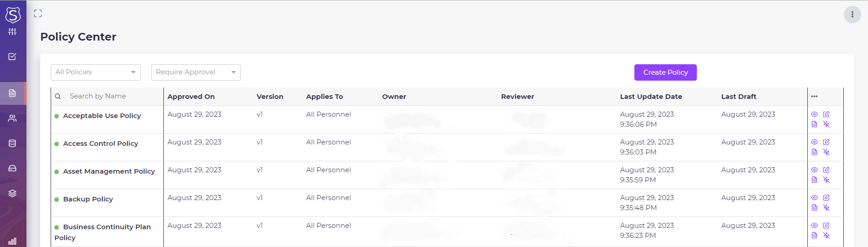Click the crossed sparkle icon for Backup Policy
The image size is (868, 247).
pyautogui.click(x=826, y=208)
